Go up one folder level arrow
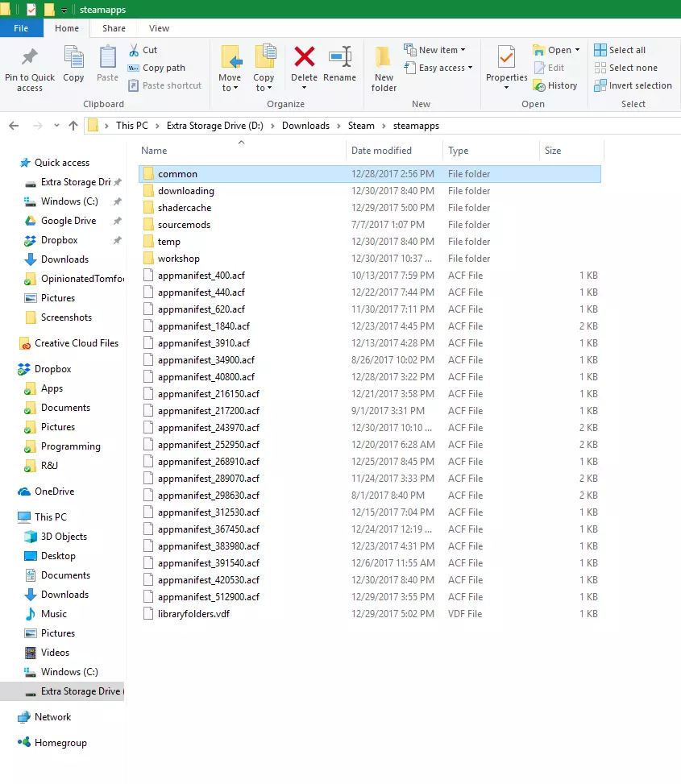Screen dimensions: 681x784 73,126
